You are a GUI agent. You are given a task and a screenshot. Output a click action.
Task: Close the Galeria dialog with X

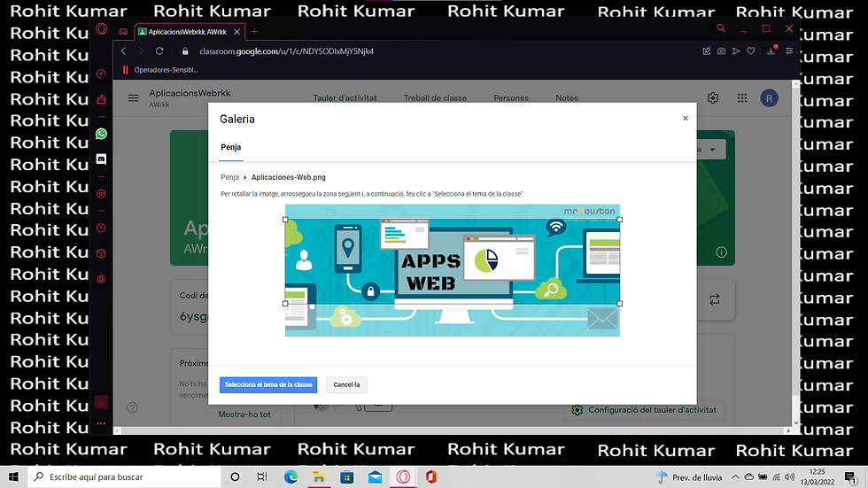(686, 119)
